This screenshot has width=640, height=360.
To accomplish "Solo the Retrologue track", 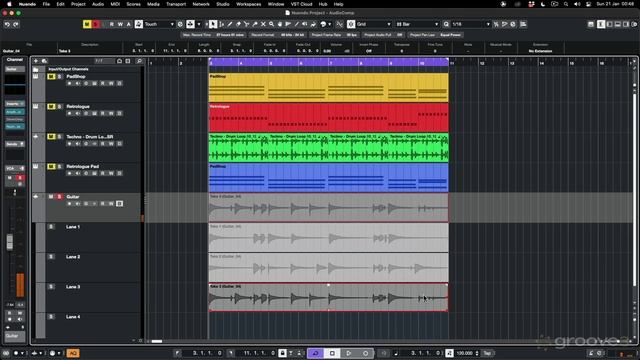I will [60, 107].
